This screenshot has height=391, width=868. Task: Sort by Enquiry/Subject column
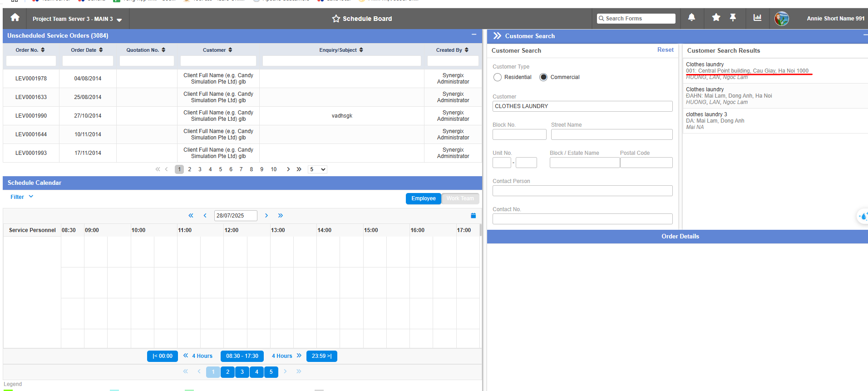(x=361, y=50)
